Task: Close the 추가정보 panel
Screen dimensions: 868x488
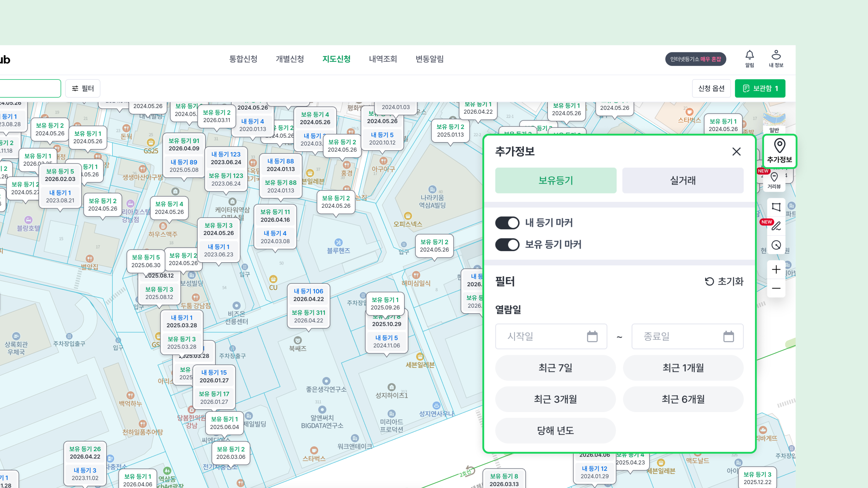Action: [x=736, y=152]
